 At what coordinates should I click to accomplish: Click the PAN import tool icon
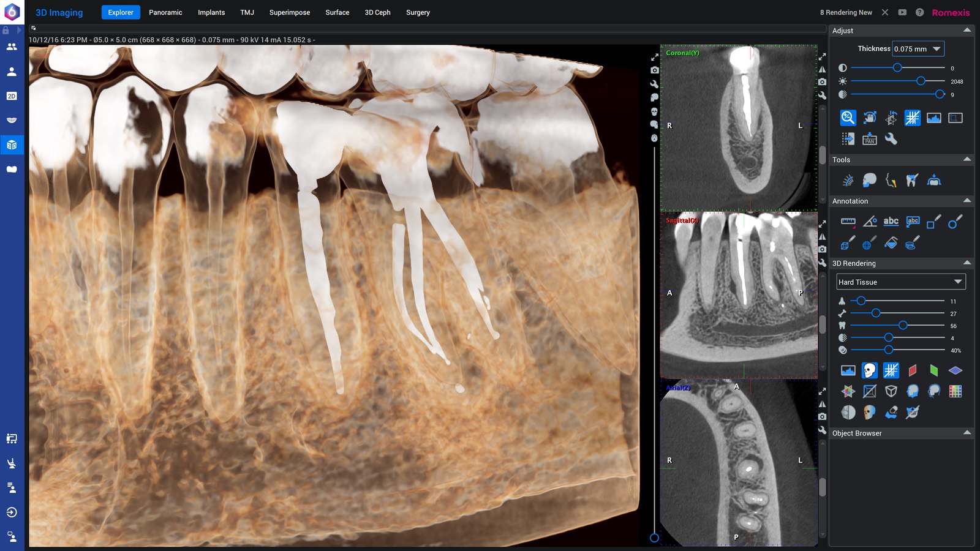point(870,139)
